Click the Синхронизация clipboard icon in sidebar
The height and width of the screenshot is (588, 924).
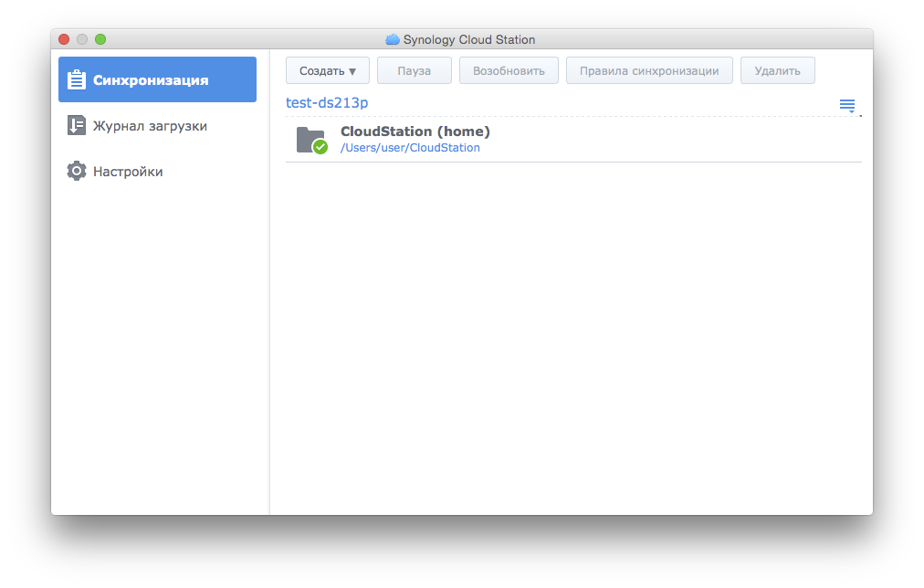[76, 79]
